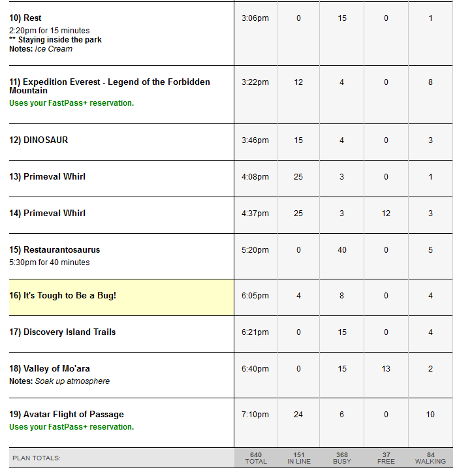The height and width of the screenshot is (476, 457).
Task: Click the 3:06pm arrival time
Action: pos(255,18)
